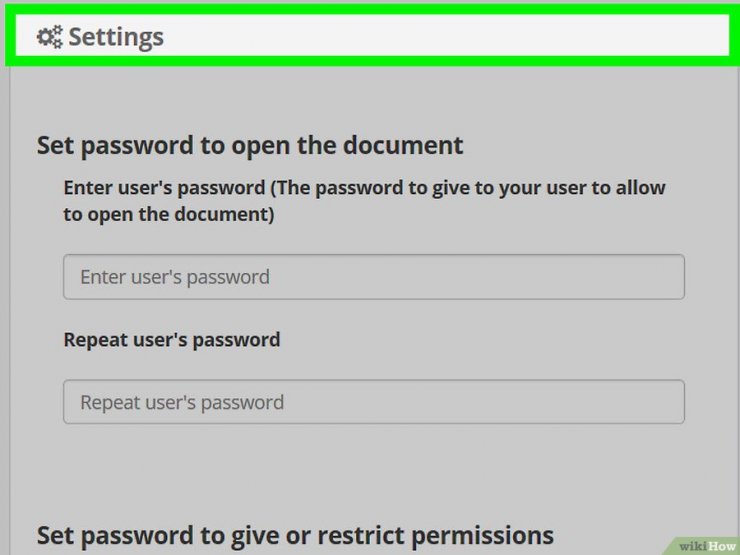740x555 pixels.
Task: Click the Repeat user's password bold label
Action: (172, 340)
